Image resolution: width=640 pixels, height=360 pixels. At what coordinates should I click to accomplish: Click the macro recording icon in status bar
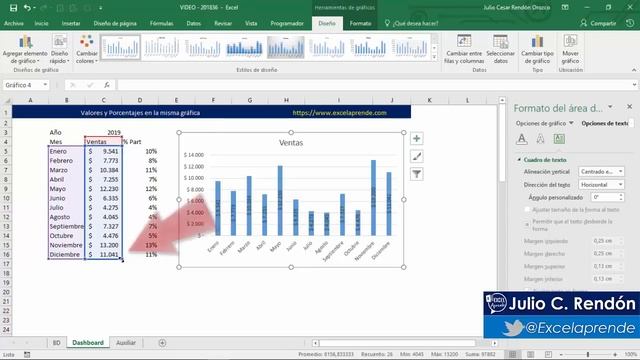coord(27,354)
